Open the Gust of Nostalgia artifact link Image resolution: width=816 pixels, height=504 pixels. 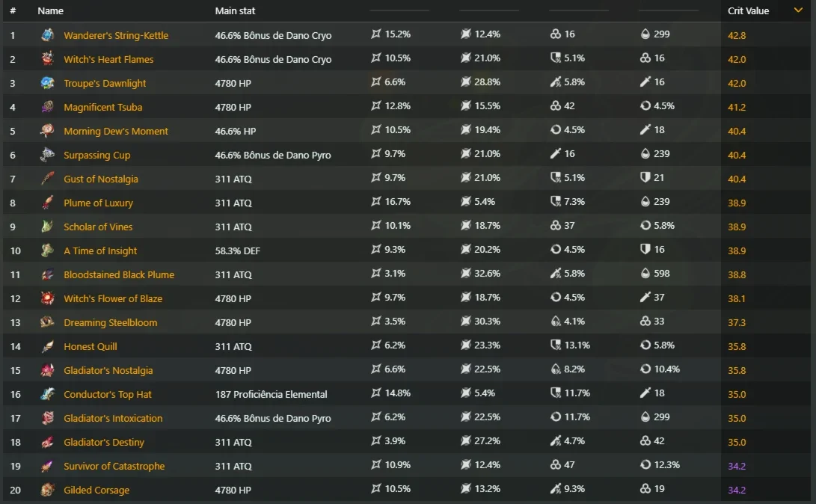click(x=101, y=179)
